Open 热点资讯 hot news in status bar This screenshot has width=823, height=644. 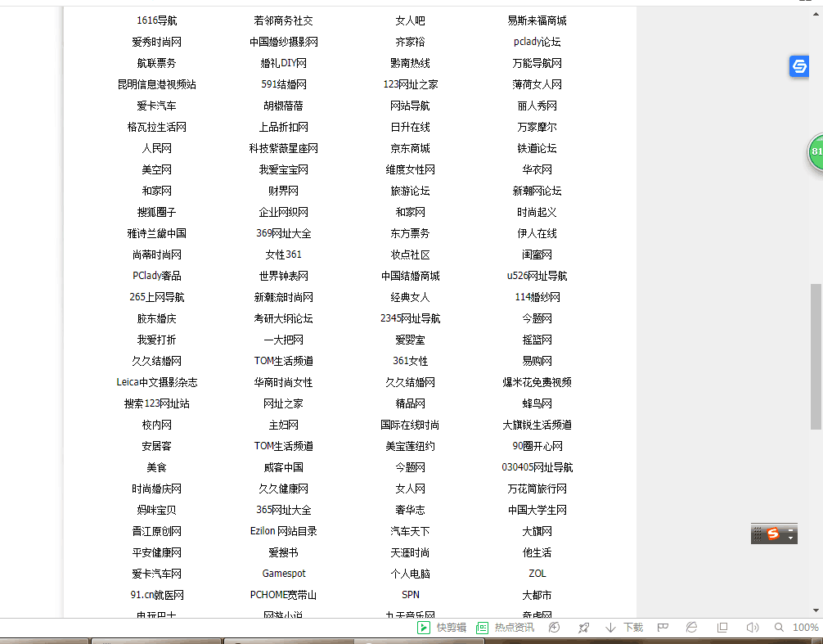[505, 627]
